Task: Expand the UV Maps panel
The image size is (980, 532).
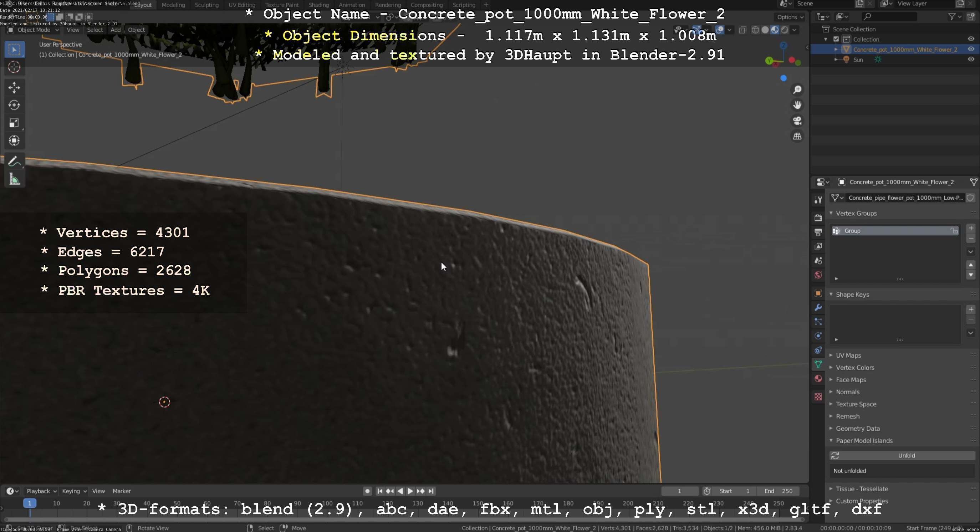Action: [848, 355]
